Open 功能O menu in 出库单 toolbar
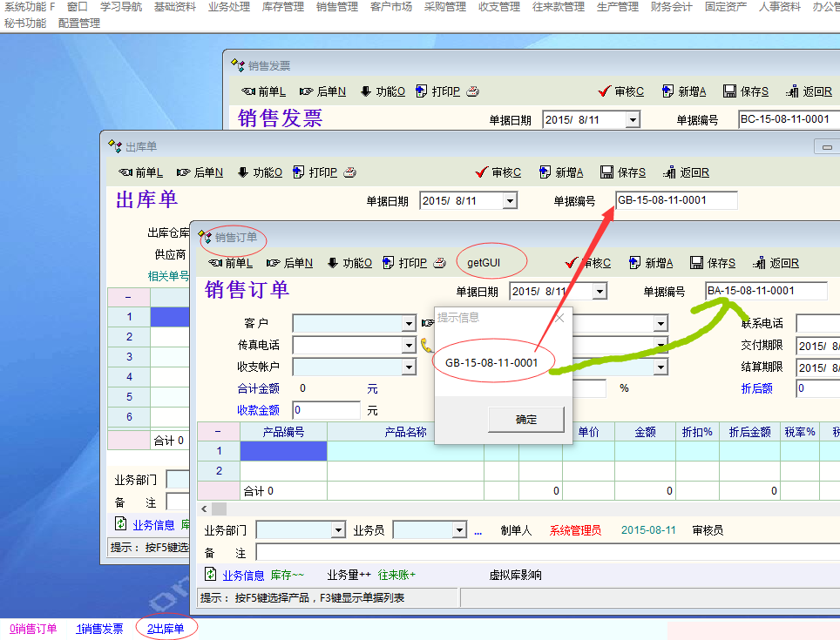 click(x=243, y=172)
